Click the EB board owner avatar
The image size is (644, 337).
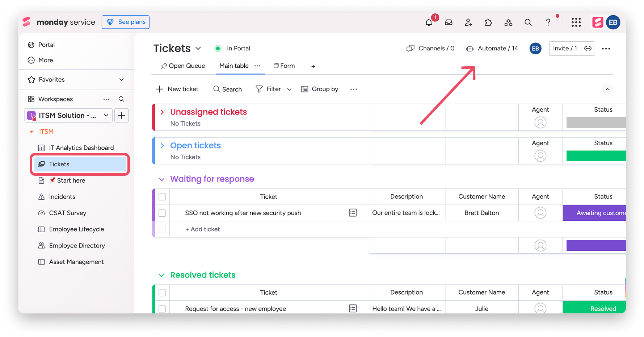pyautogui.click(x=535, y=49)
